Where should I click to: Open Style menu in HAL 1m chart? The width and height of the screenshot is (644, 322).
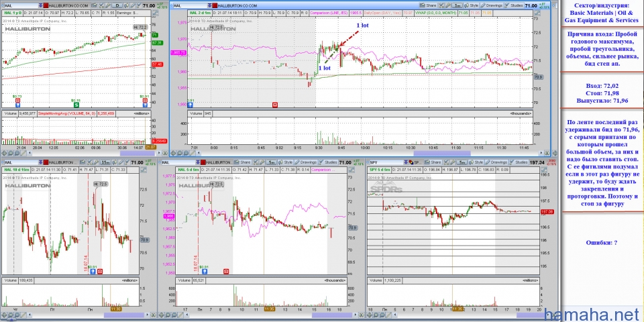point(471,5)
